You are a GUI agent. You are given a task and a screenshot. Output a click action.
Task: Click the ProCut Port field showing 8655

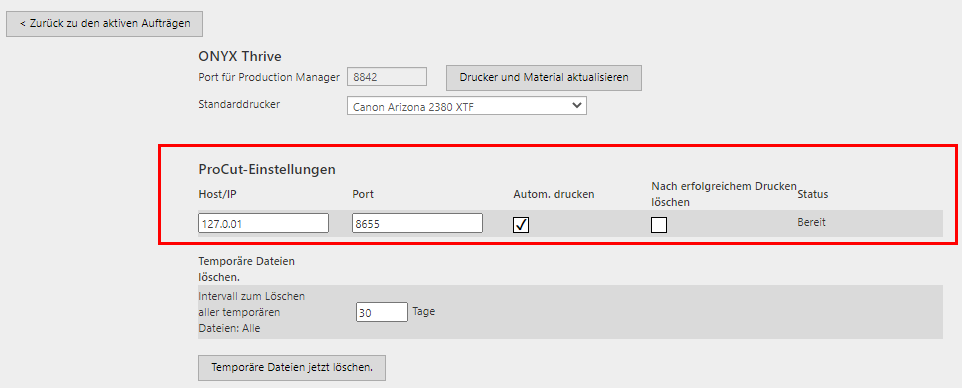tap(417, 223)
